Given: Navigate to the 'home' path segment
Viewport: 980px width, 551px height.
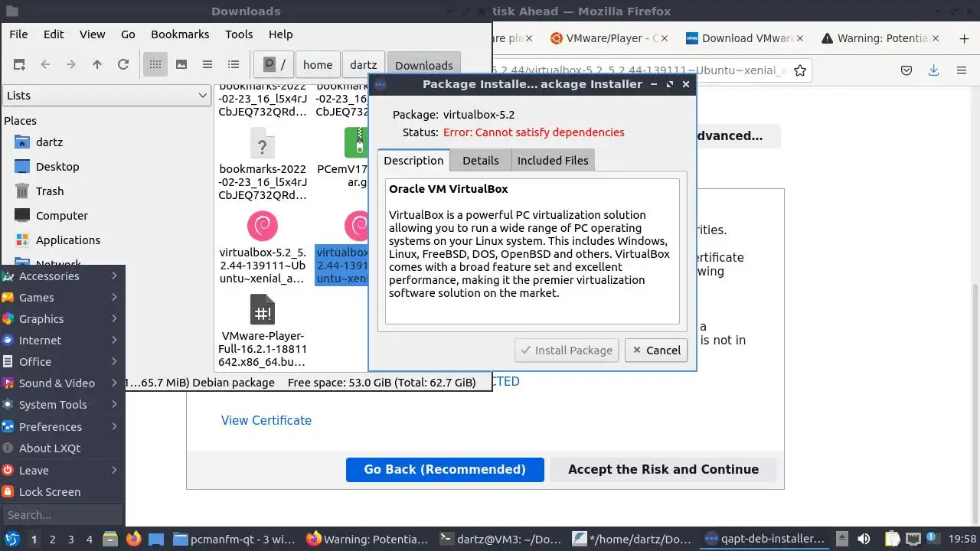Looking at the screenshot, I should [x=318, y=65].
